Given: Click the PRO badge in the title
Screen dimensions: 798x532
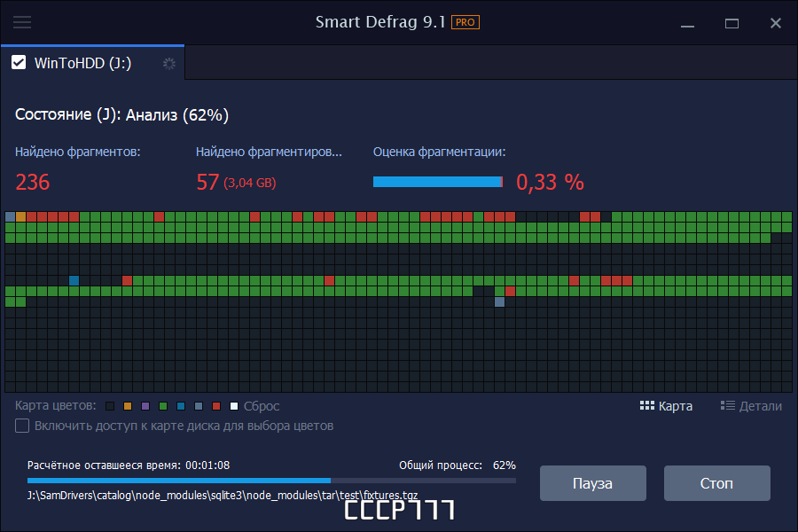Looking at the screenshot, I should [465, 22].
